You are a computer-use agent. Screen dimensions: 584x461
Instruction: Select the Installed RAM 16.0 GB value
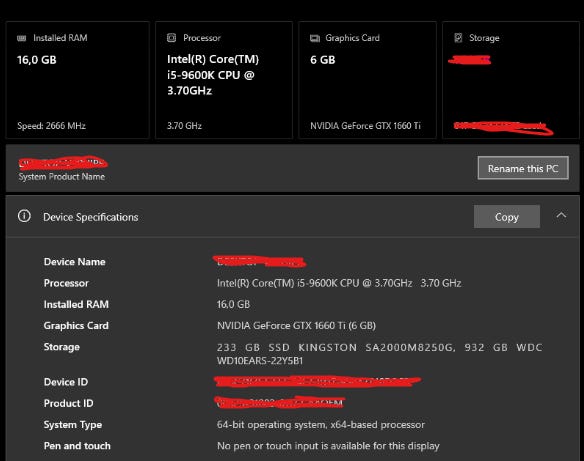click(x=233, y=304)
